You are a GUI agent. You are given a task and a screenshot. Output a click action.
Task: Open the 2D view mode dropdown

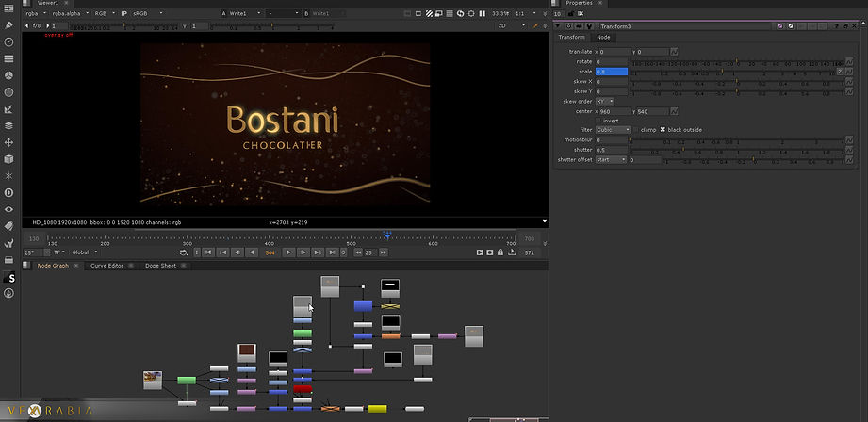(x=512, y=25)
